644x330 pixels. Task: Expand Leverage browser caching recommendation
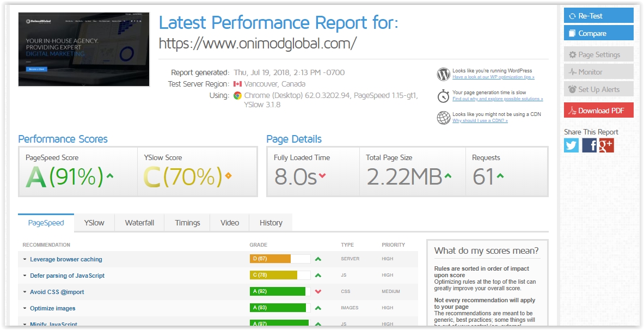66,259
